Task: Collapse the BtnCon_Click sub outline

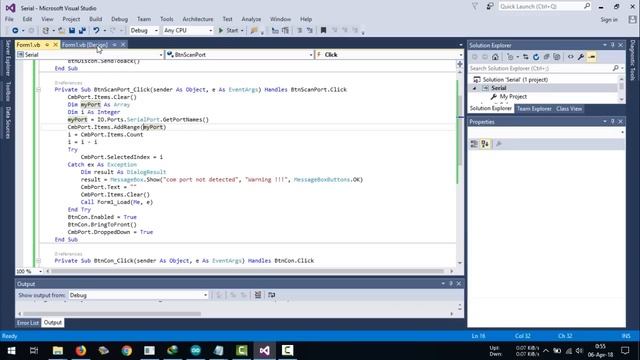Action: click(38, 260)
